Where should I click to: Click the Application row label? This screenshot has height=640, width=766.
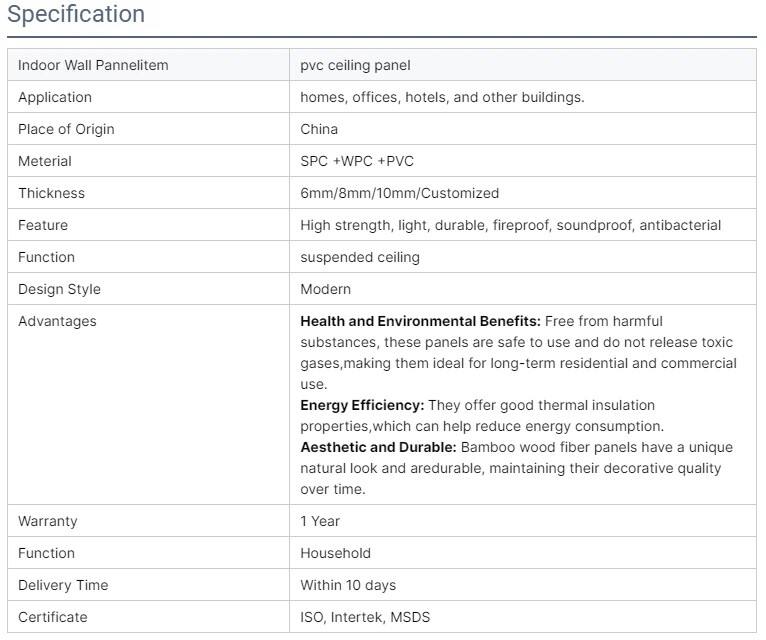click(x=55, y=97)
